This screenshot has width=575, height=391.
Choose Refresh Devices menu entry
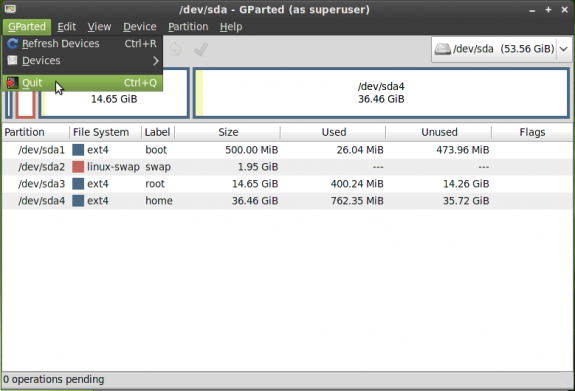82,44
